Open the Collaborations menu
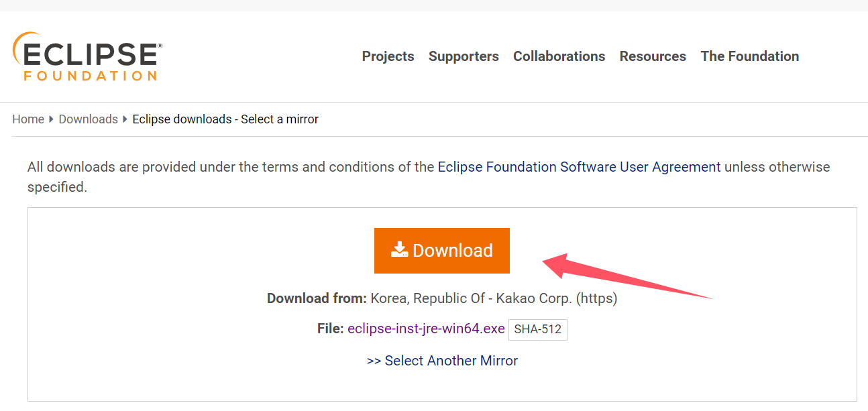This screenshot has height=411, width=868. point(559,56)
